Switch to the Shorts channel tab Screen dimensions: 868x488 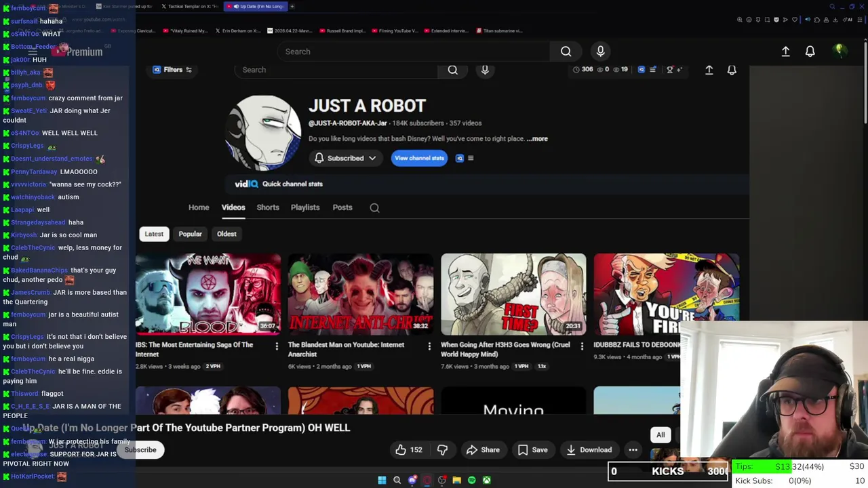point(268,207)
